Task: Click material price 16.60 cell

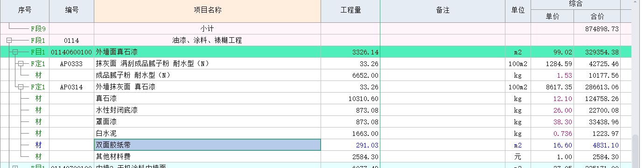Action: tap(553, 145)
